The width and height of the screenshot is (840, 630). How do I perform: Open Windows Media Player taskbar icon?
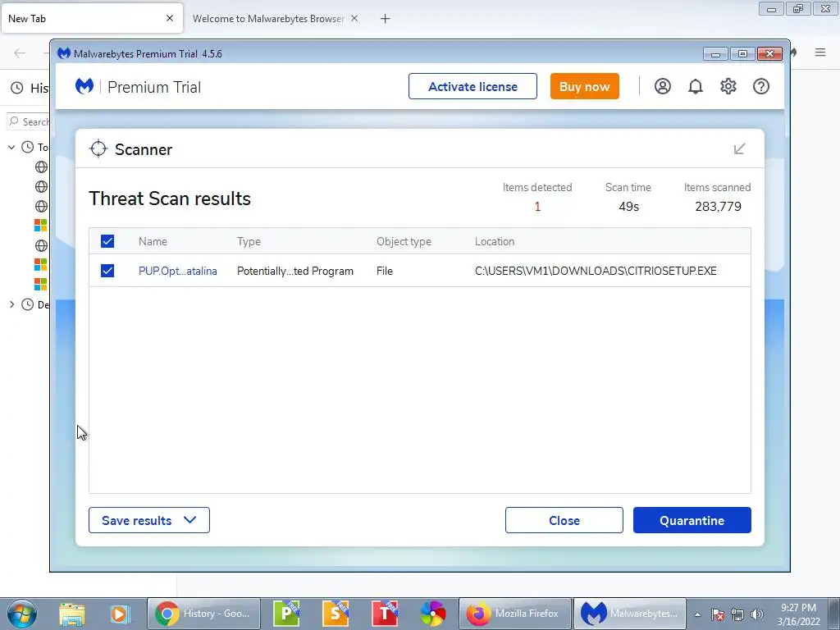(x=120, y=614)
